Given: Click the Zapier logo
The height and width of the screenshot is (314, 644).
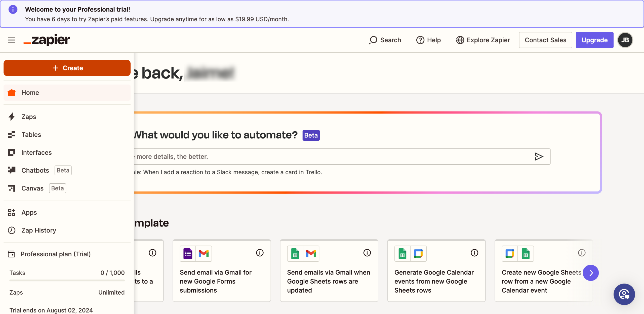Looking at the screenshot, I should [47, 40].
